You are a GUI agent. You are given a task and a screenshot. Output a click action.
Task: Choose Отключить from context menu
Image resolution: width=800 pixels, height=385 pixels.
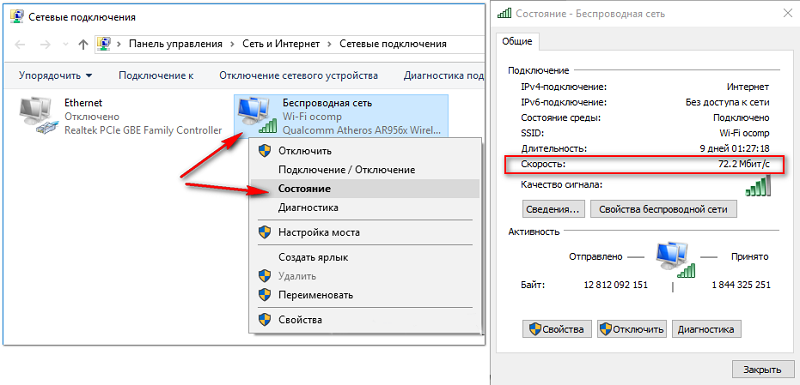click(x=365, y=151)
